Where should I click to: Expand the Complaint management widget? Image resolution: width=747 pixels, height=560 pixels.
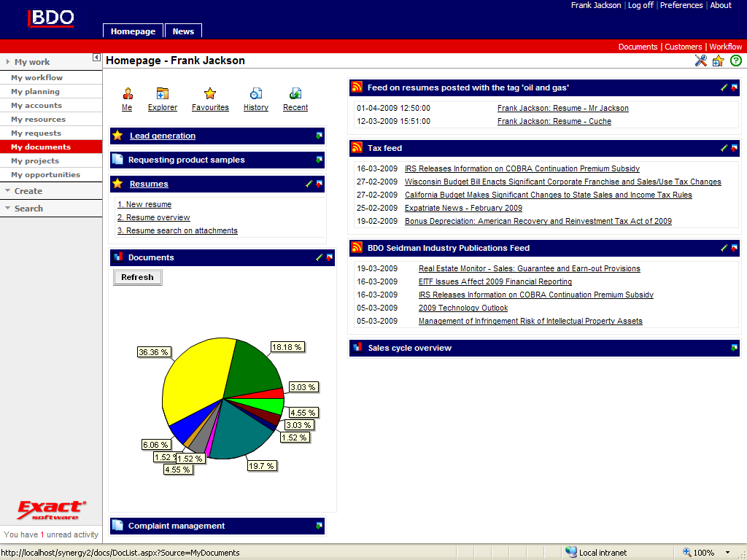coord(320,526)
